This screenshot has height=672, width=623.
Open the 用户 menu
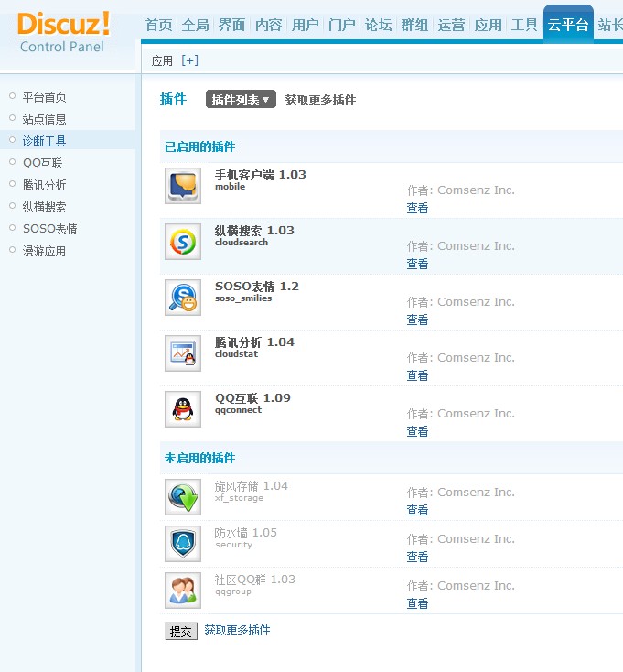pos(305,25)
